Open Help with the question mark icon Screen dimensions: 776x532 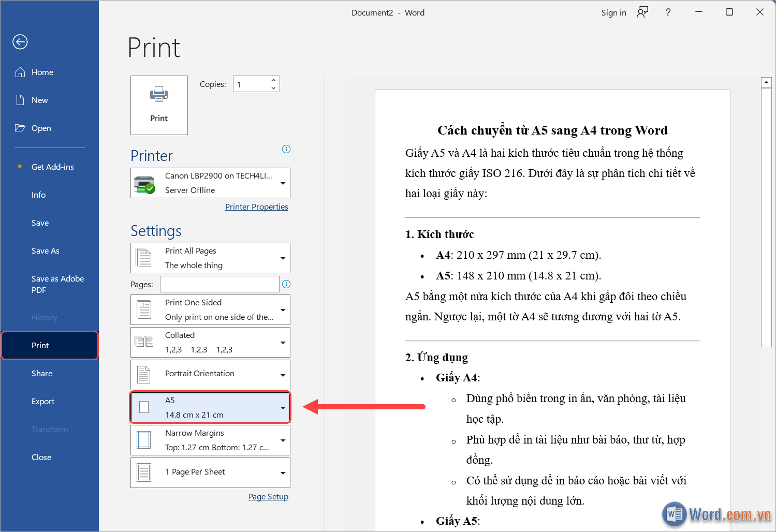668,12
